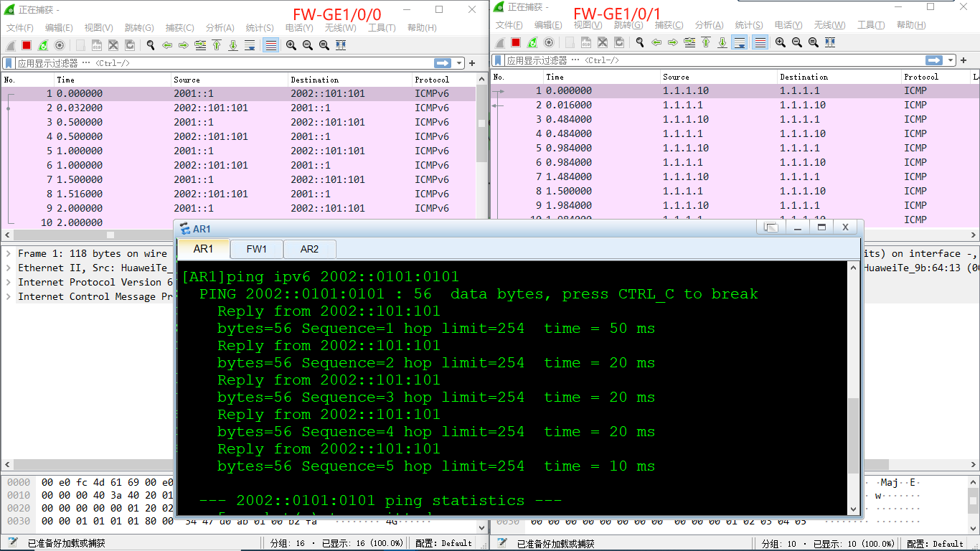Zoom in text in FW-GE1/0/0 window

pos(291,45)
